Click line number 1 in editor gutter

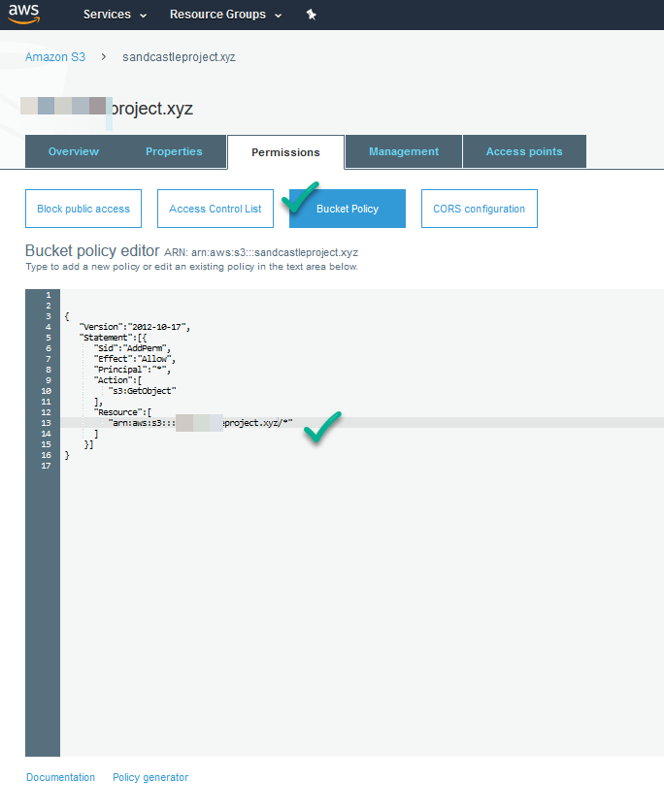coord(49,295)
